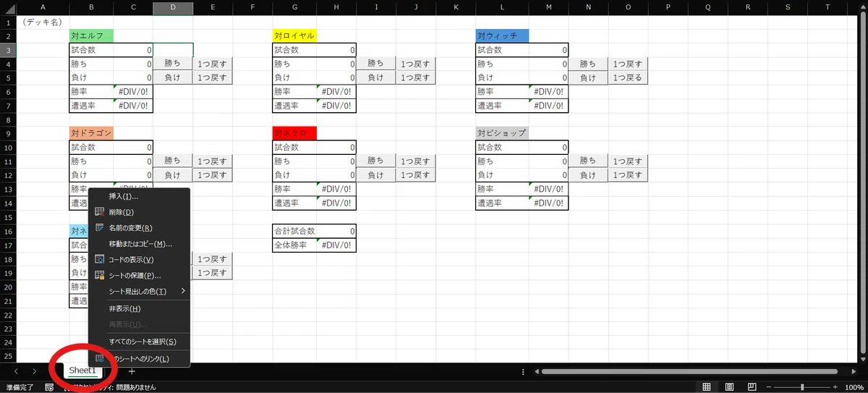
Task: Go to next sheet with right arrow
Action: (34, 371)
